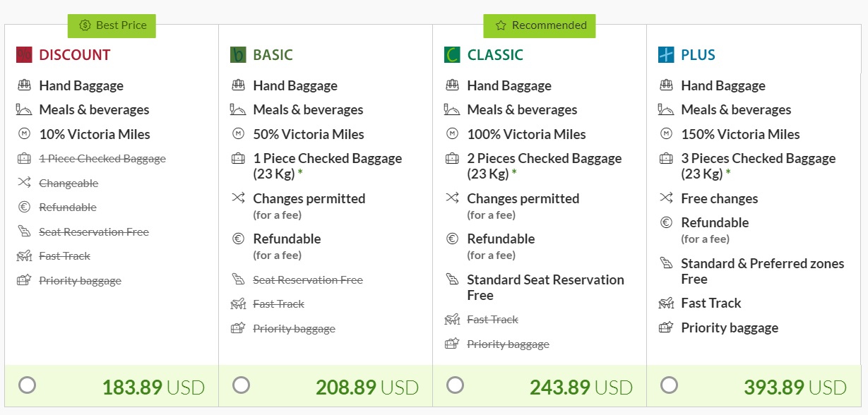Click the CLASSIC fare logo icon
This screenshot has height=415, width=868.
[452, 54]
